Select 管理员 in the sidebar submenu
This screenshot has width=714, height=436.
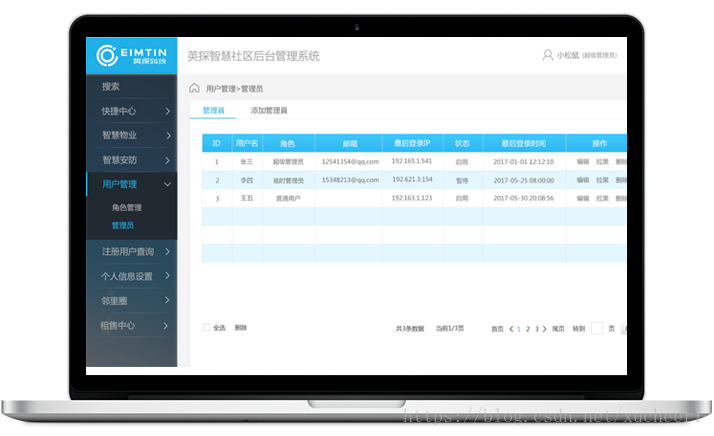[x=123, y=225]
